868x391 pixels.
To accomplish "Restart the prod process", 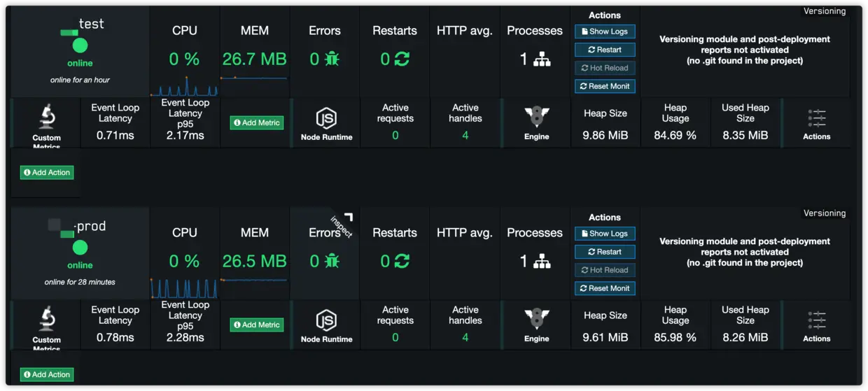I will coord(605,252).
